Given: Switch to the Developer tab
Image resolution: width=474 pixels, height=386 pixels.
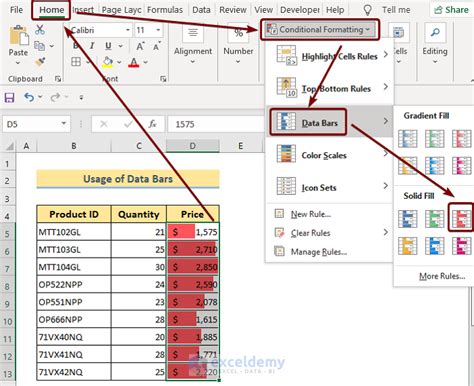Looking at the screenshot, I should (x=300, y=10).
